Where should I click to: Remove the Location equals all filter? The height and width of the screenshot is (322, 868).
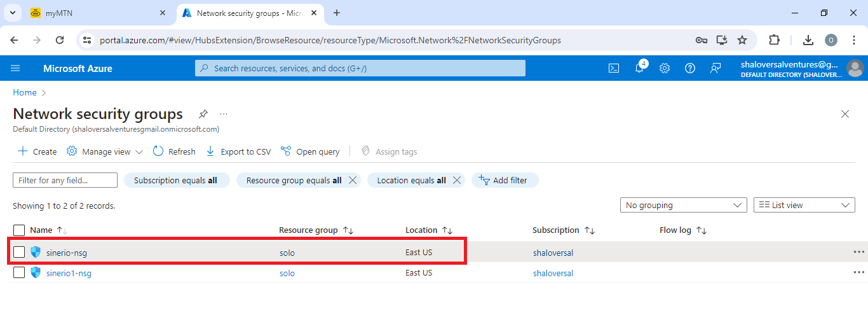click(457, 180)
